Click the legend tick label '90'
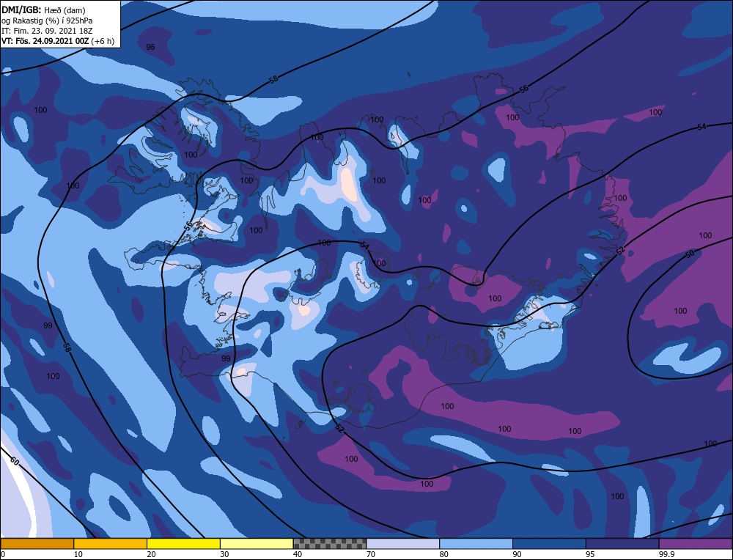 517,554
